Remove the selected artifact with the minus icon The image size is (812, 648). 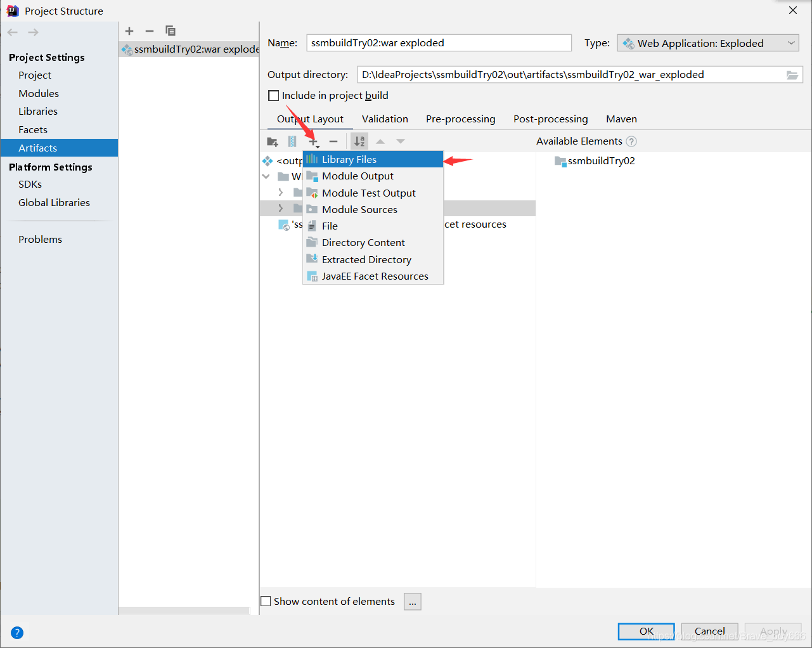click(150, 31)
